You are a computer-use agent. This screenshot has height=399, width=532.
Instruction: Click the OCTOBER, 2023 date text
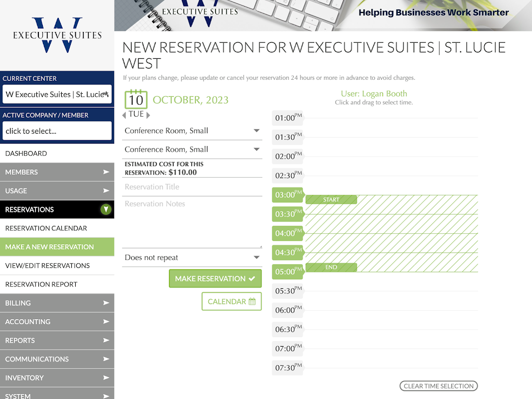click(190, 100)
